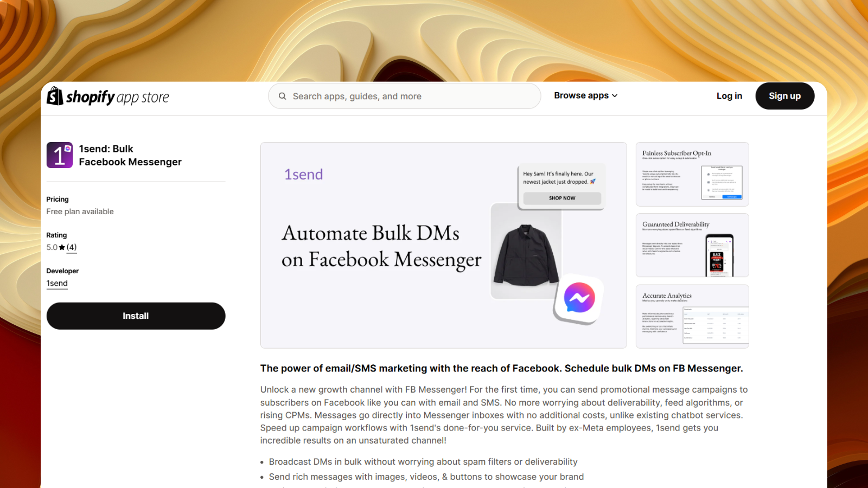Click the 1send app icon
Screen dimensions: 868x488
[x=60, y=155]
